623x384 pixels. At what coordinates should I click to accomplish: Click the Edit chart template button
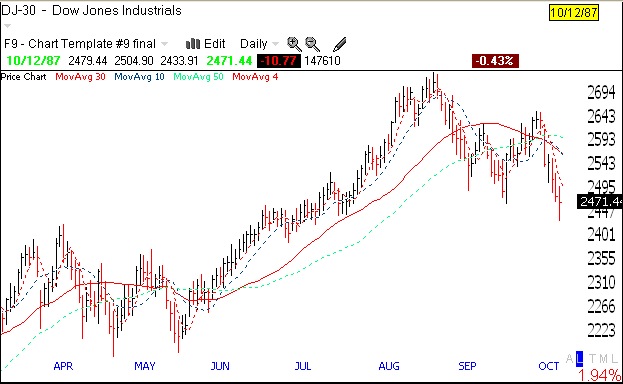tap(215, 44)
